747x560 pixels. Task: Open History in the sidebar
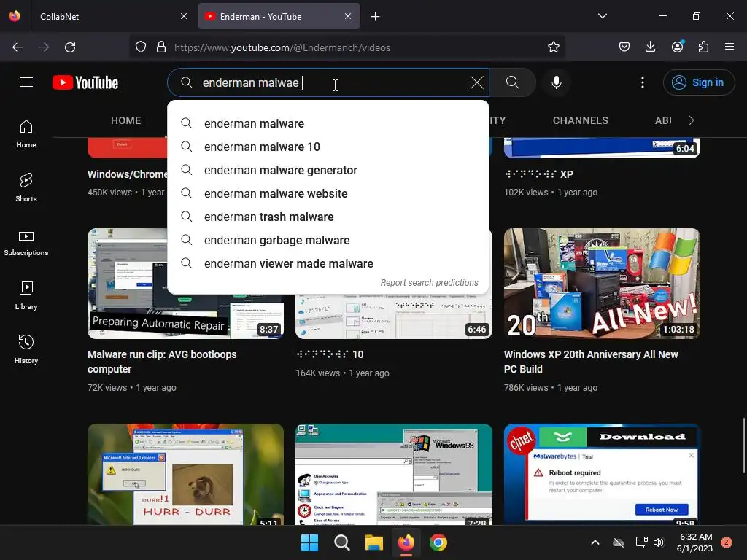[x=26, y=349]
